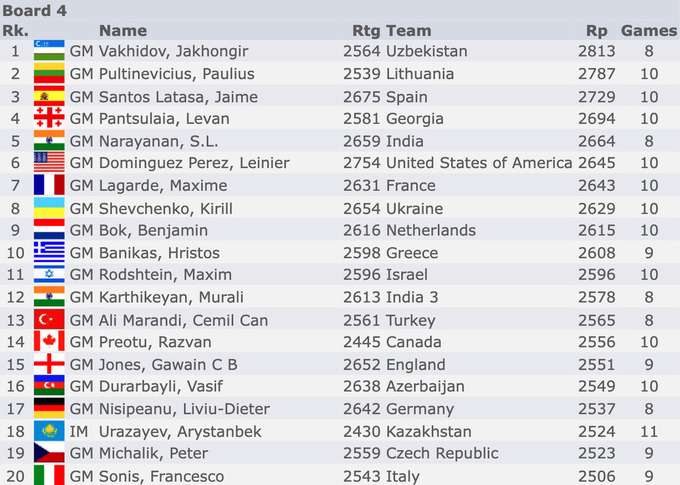Click the Uzbekistan flag icon
Image resolution: width=680 pixels, height=485 pixels.
[49, 51]
